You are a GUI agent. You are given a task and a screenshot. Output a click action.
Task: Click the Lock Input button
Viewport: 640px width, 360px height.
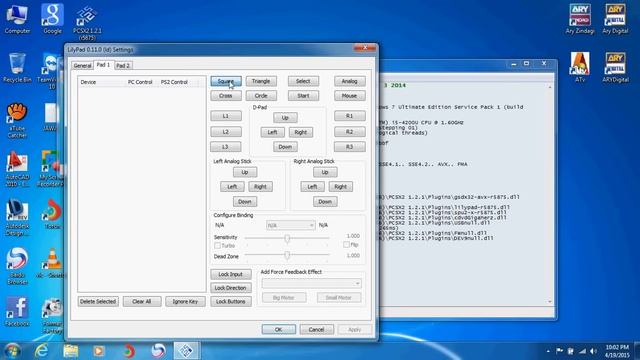click(231, 275)
